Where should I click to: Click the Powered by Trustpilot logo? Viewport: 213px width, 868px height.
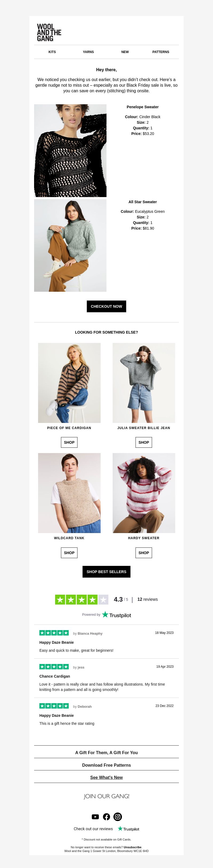(116, 615)
